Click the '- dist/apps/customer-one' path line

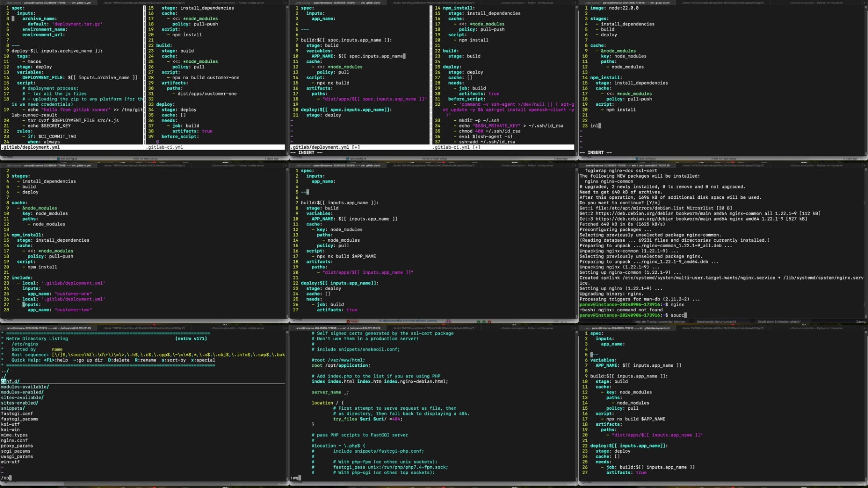point(204,94)
